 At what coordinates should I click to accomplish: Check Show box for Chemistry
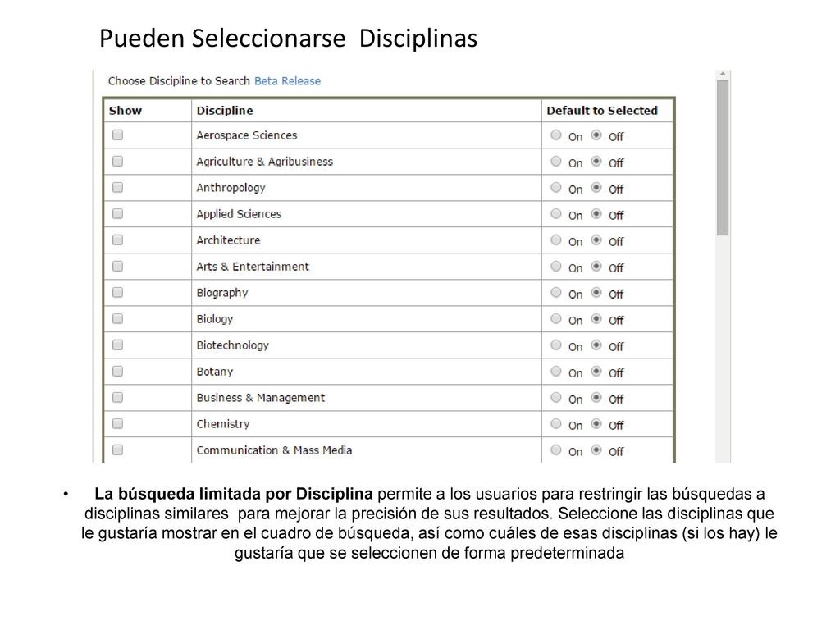click(x=118, y=424)
